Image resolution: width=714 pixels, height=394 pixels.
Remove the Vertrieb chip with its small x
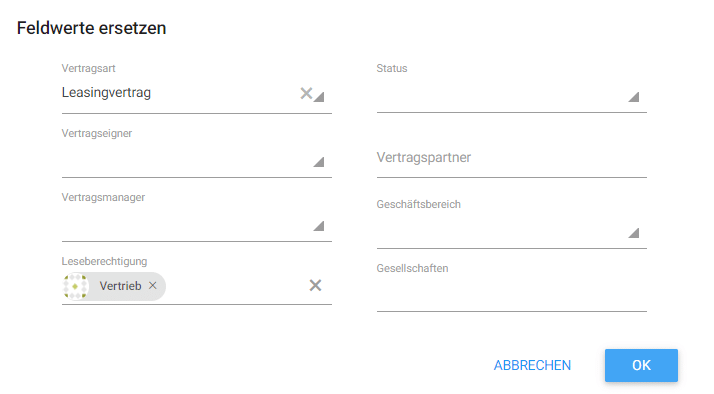(153, 286)
